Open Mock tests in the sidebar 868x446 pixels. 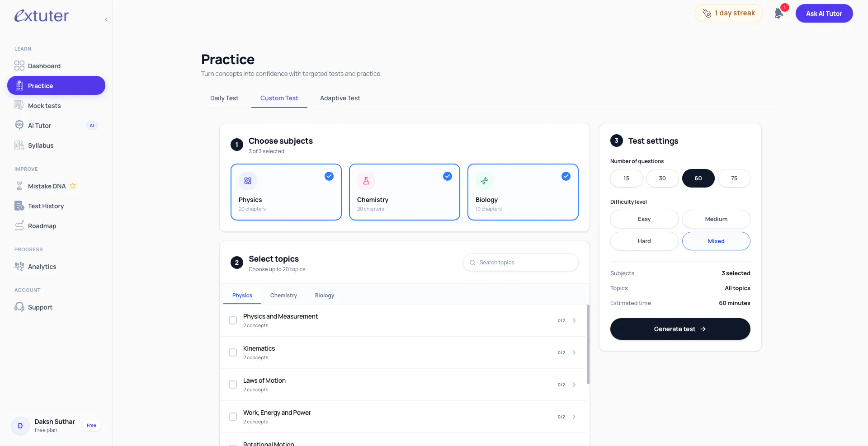coord(56,106)
